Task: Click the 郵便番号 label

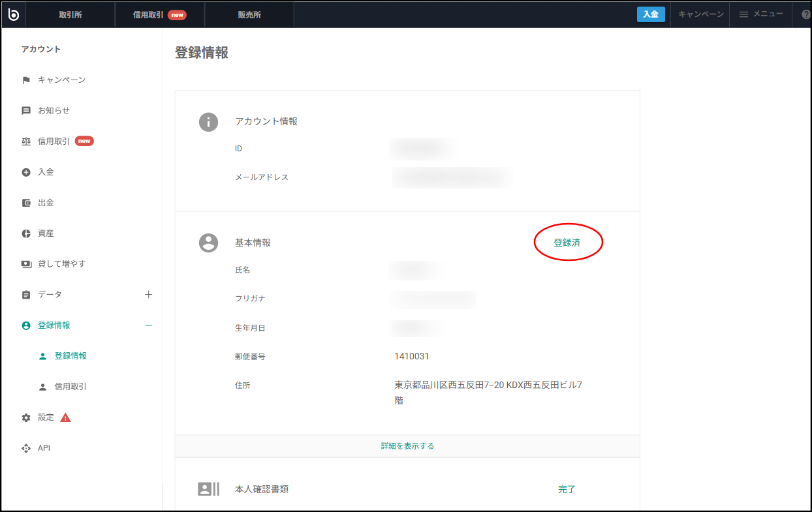Action: coord(250,357)
